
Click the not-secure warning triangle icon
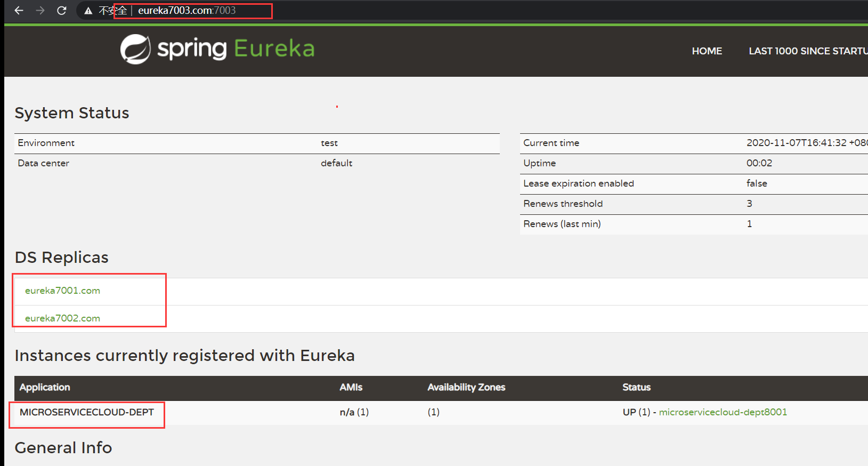tap(88, 11)
